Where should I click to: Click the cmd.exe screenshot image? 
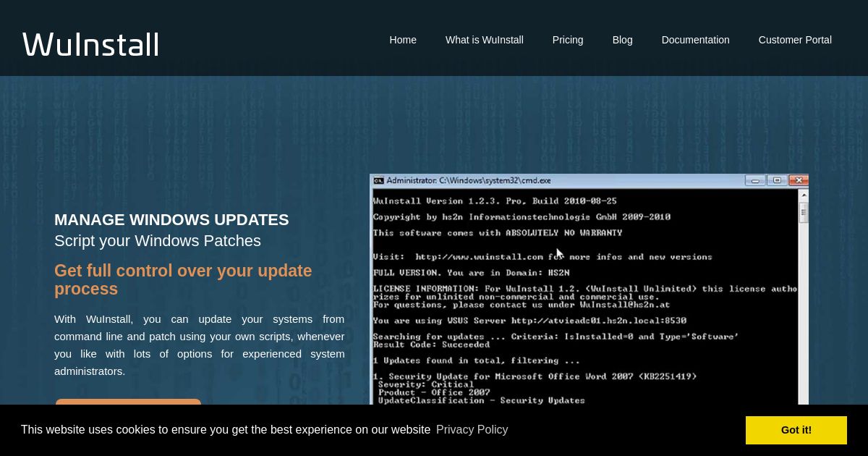click(590, 290)
